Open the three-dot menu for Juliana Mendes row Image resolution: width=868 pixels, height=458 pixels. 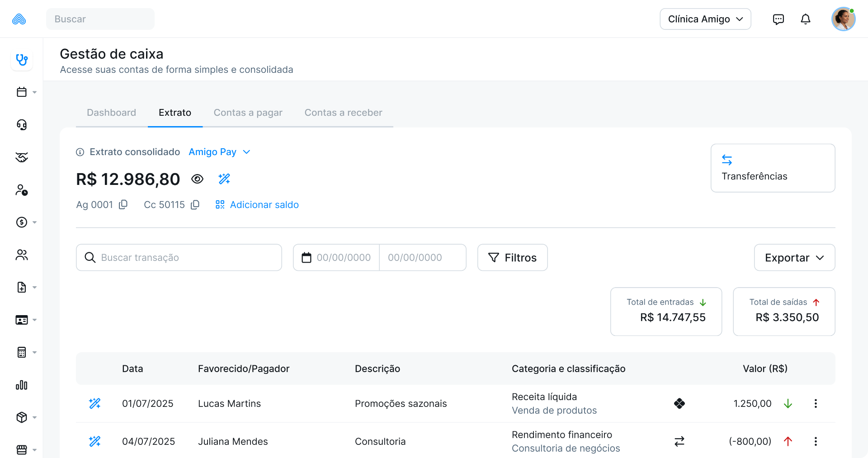816,441
